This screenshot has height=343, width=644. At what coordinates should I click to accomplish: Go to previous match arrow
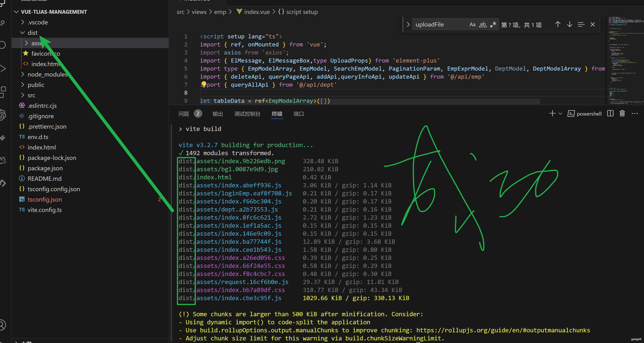(557, 25)
